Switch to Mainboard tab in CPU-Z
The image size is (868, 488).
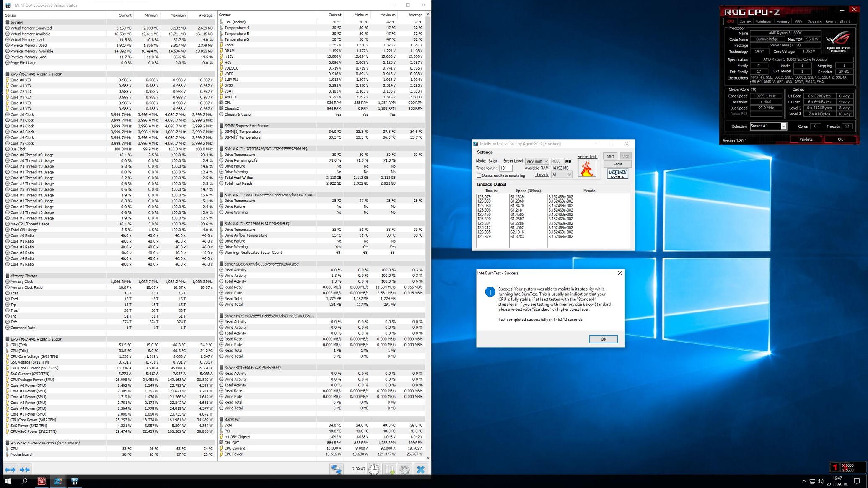(x=764, y=22)
